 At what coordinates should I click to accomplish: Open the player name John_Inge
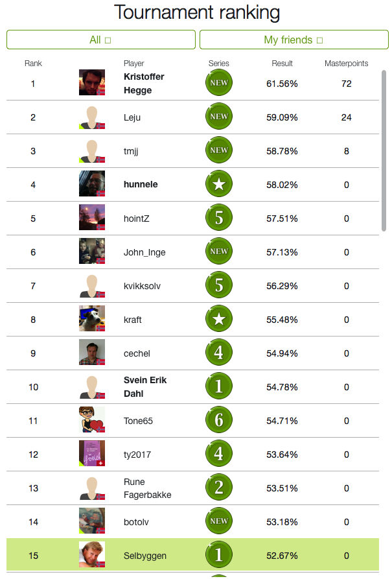(144, 253)
